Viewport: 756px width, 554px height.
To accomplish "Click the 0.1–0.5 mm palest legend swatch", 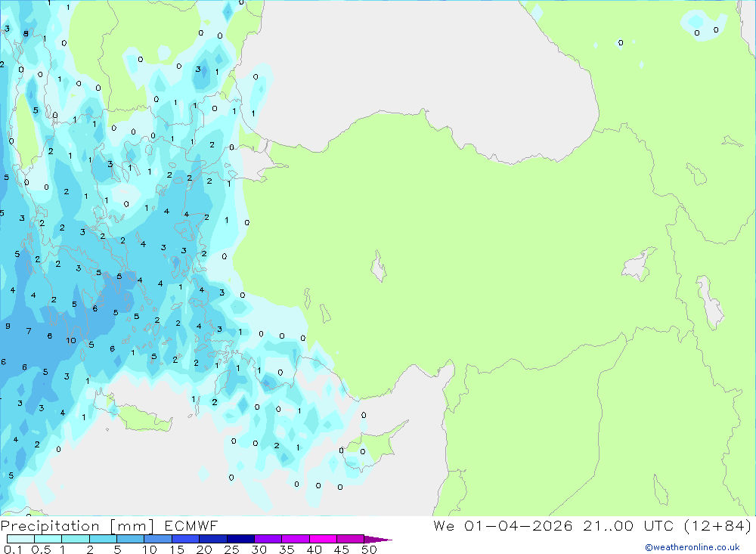I will pos(20,539).
